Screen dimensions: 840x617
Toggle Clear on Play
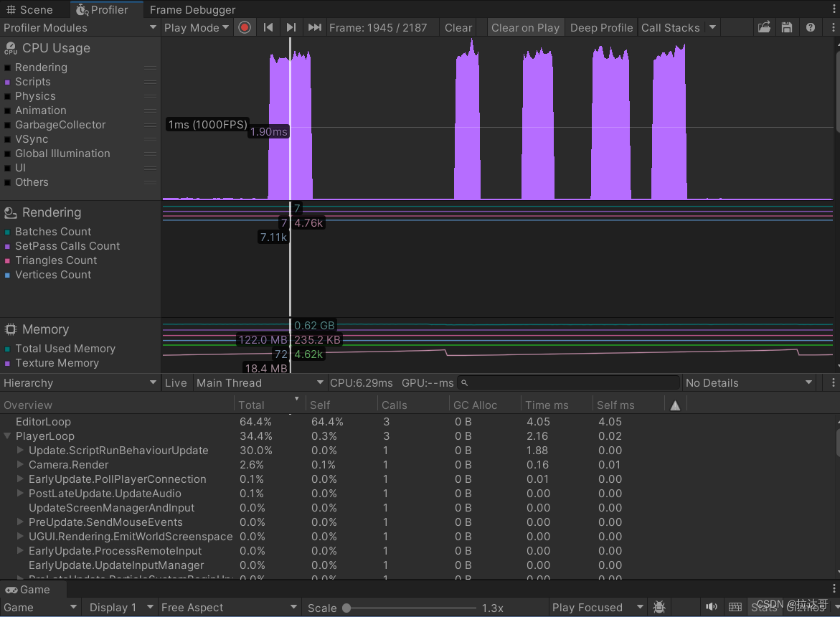(525, 27)
